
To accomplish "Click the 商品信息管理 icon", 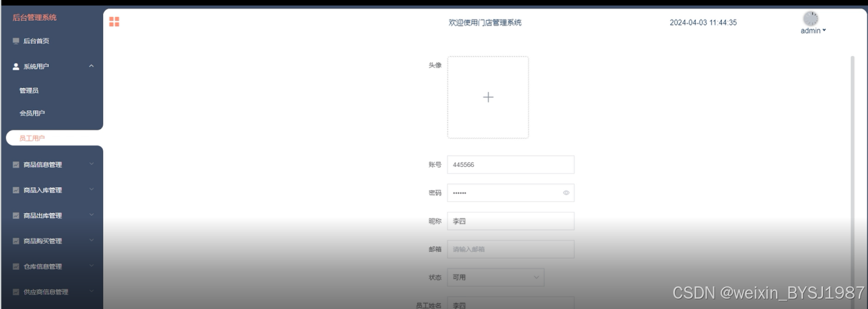I will [16, 165].
